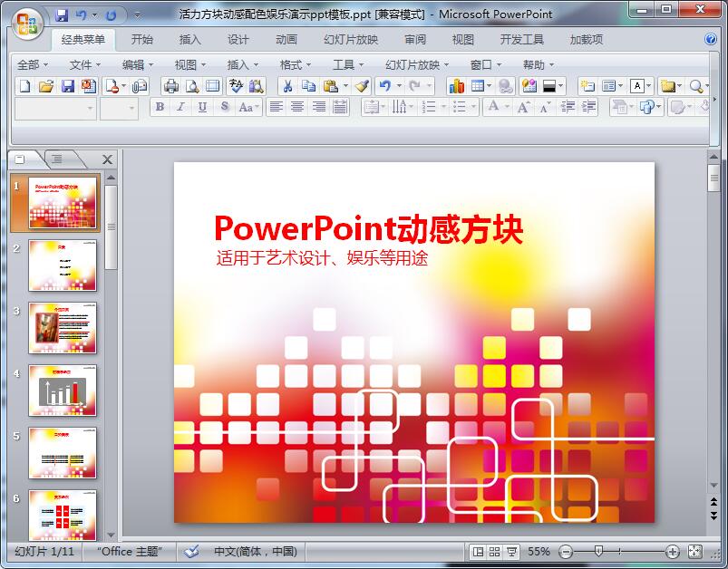Click the Print printer icon
The image size is (728, 569).
(x=170, y=86)
